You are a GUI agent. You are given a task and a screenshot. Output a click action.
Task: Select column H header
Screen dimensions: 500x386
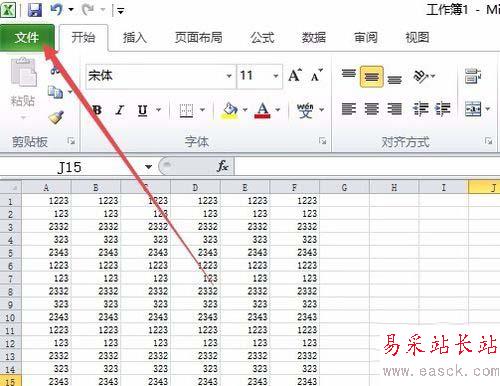point(394,187)
